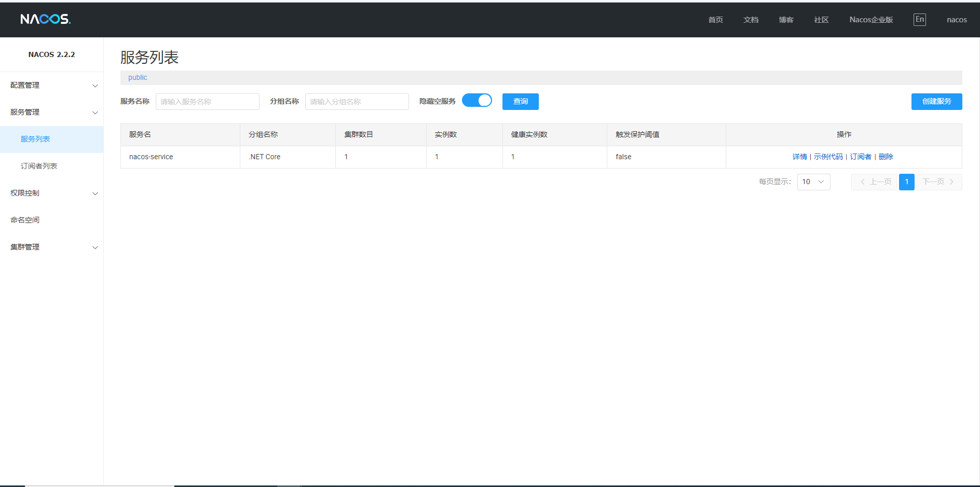Viewport: 980px width, 487px height.
Task: Go to the 下一页 next page
Action: (939, 182)
